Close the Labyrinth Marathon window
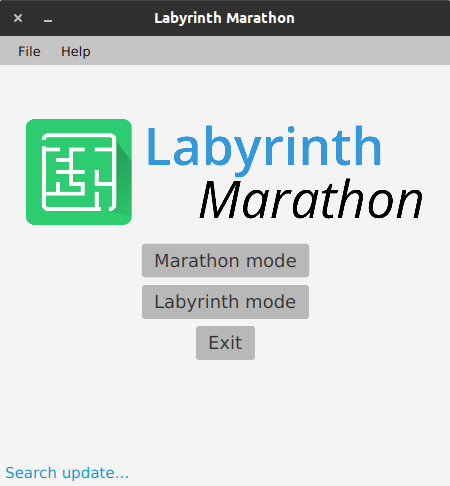Screen dimensions: 450x486 (18, 18)
